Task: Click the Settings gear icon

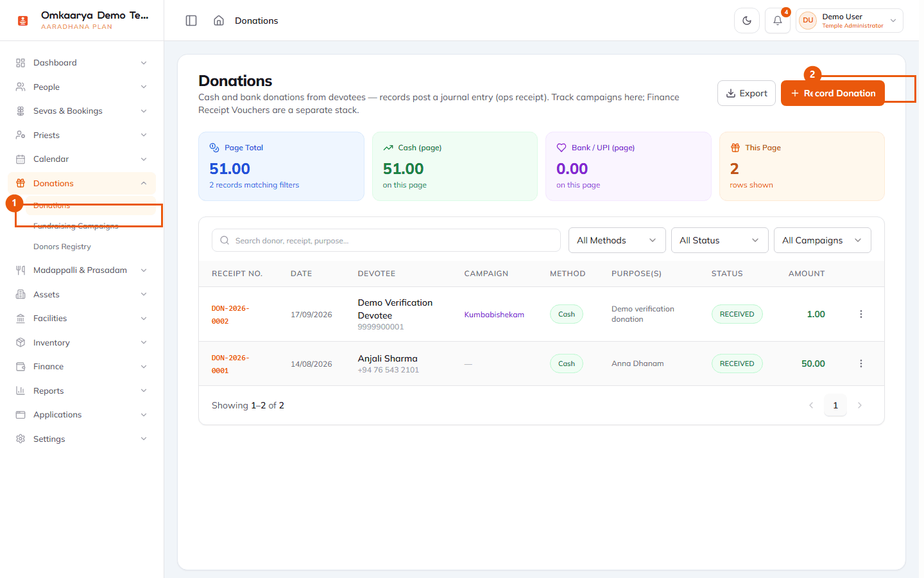Action: [x=21, y=439]
